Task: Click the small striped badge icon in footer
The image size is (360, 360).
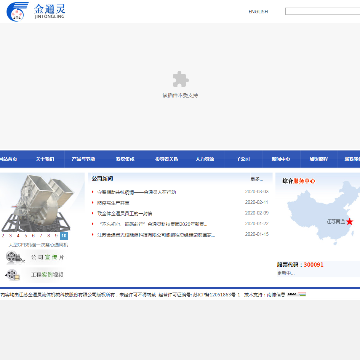Action: pyautogui.click(x=302, y=294)
